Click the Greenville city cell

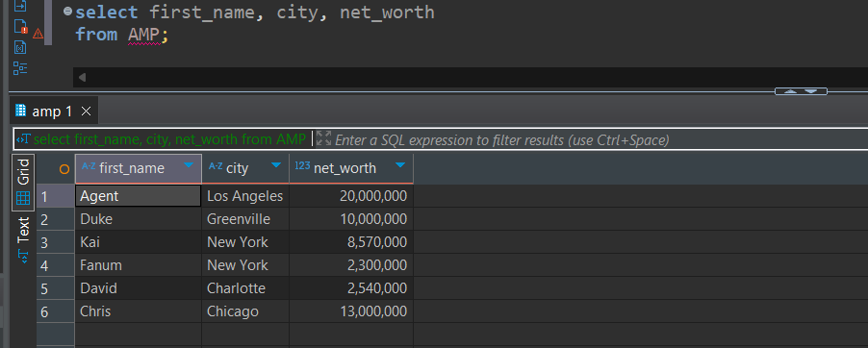click(x=245, y=219)
